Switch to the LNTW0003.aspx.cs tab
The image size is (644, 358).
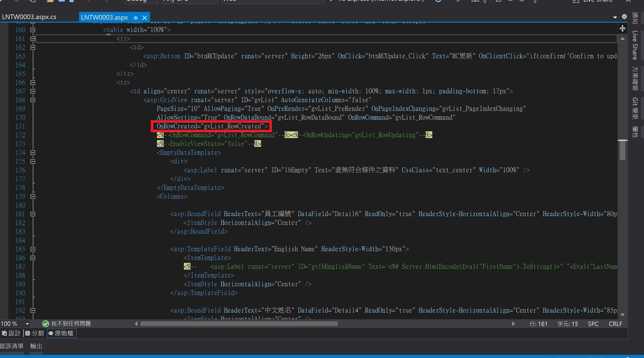tap(29, 17)
